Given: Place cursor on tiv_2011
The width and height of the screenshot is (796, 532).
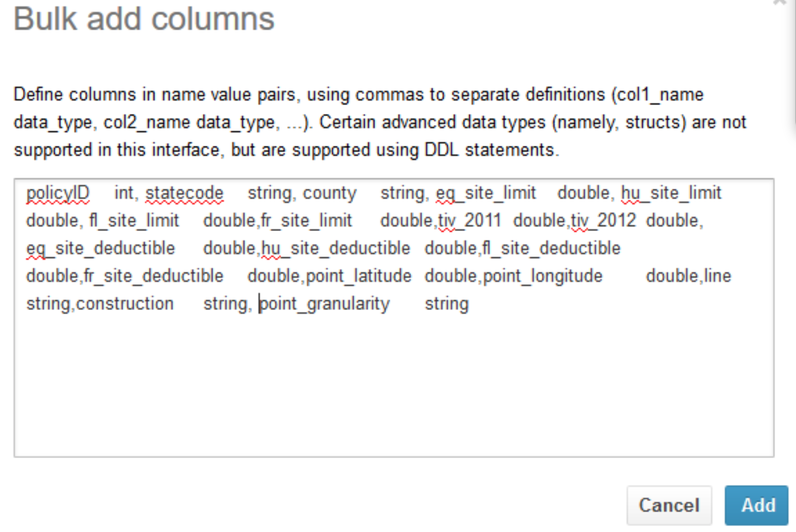Looking at the screenshot, I should [x=469, y=221].
